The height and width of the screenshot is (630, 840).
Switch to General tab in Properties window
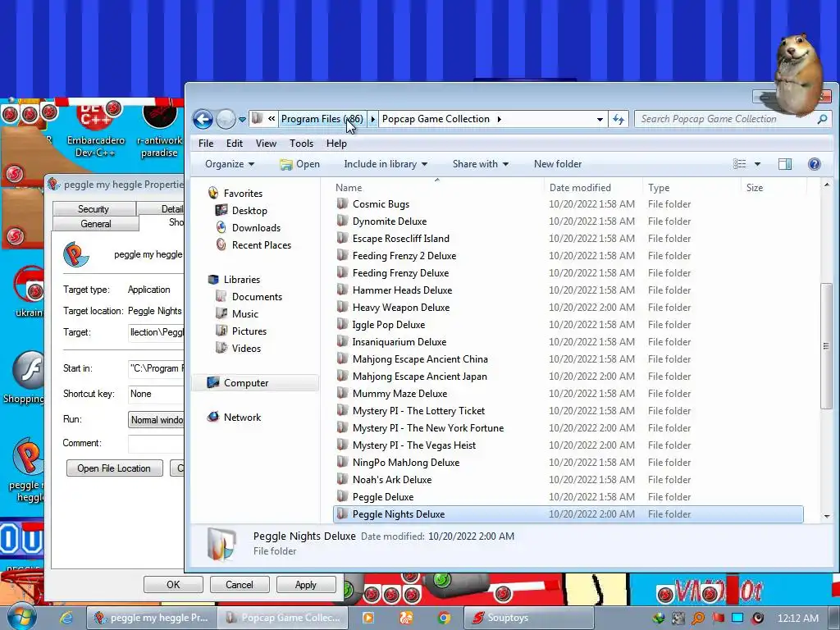tap(96, 224)
